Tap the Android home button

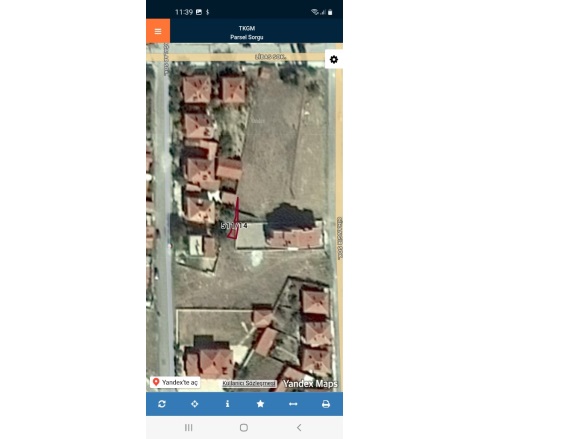pos(244,427)
